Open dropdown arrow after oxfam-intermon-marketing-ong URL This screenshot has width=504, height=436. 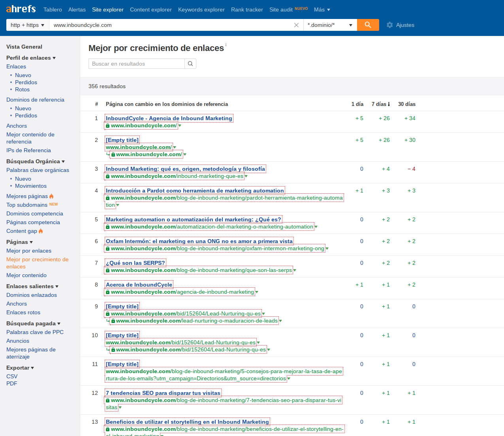tap(327, 249)
